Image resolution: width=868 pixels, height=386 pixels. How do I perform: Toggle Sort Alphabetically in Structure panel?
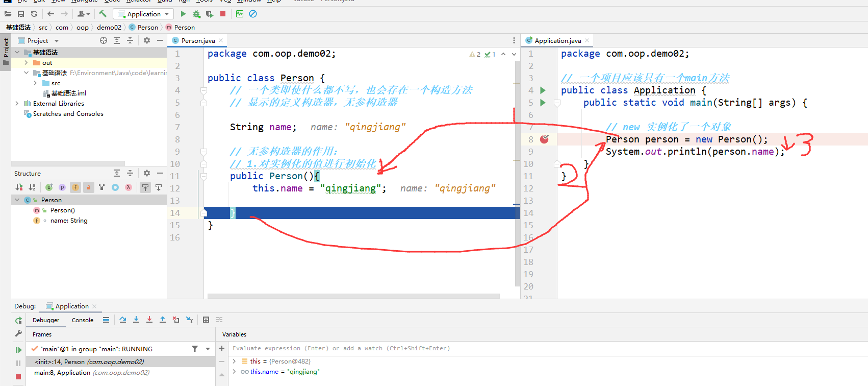click(x=32, y=187)
